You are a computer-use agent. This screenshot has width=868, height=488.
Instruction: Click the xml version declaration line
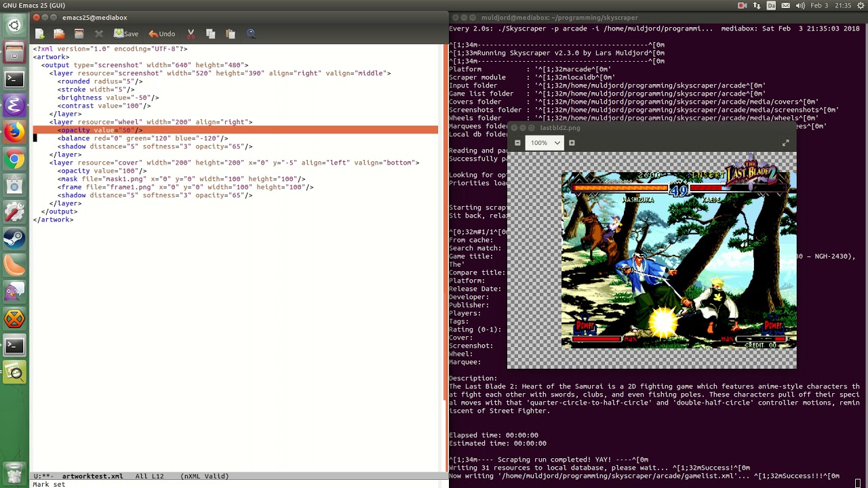click(110, 49)
